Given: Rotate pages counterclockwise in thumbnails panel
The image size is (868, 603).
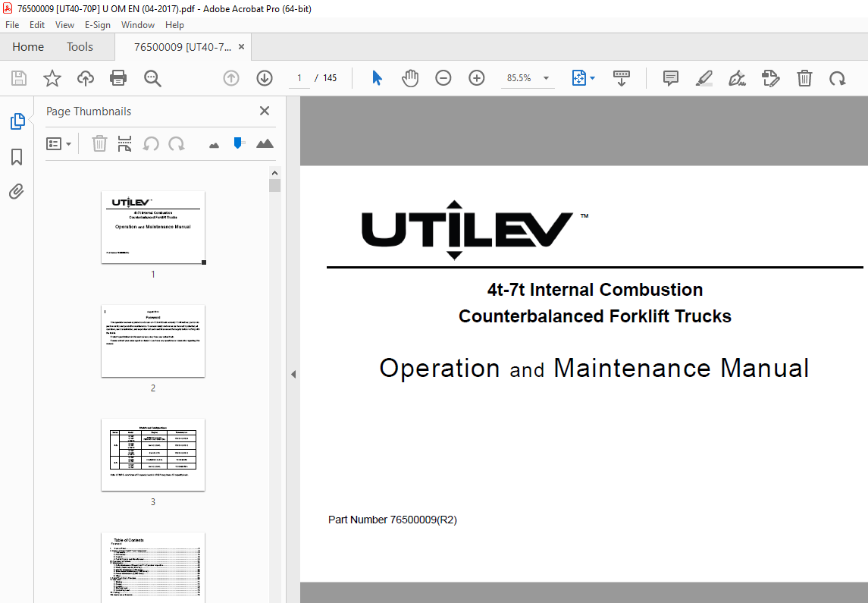Looking at the screenshot, I should (151, 144).
